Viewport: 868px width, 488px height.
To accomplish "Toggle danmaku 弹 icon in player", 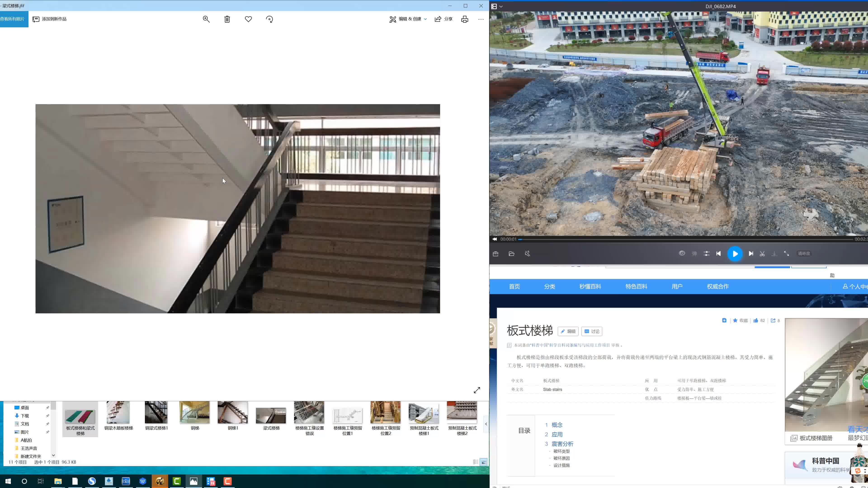I will [x=694, y=253].
